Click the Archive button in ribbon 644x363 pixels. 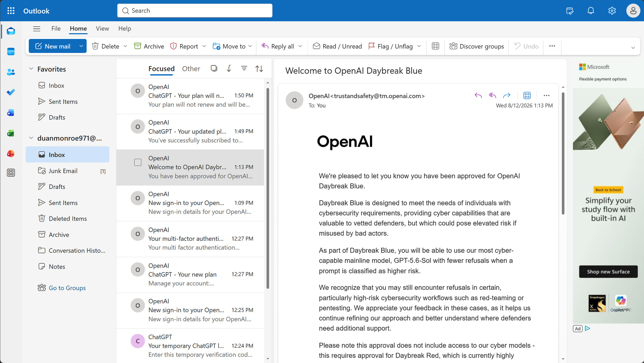click(149, 46)
